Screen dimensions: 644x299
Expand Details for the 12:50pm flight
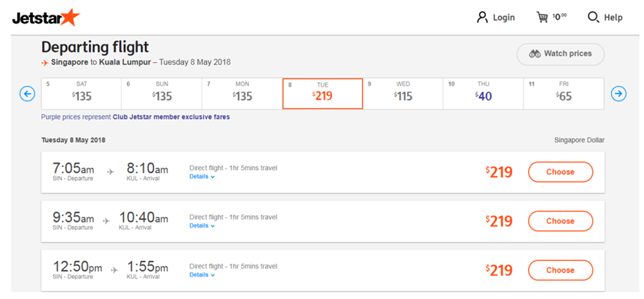click(202, 274)
